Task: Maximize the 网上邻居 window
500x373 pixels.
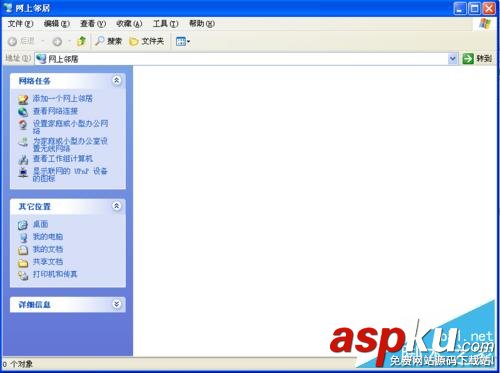Action: (475, 8)
